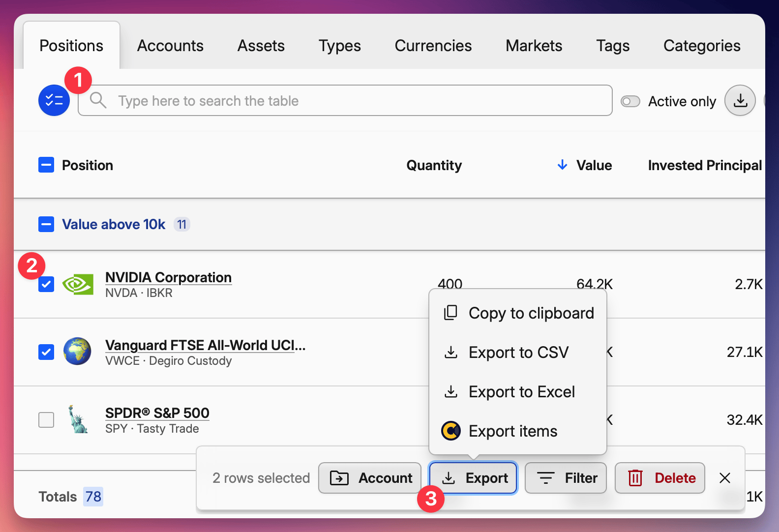The height and width of the screenshot is (532, 779).
Task: Check the SPDR S&P 500 row checkbox
Action: (46, 420)
